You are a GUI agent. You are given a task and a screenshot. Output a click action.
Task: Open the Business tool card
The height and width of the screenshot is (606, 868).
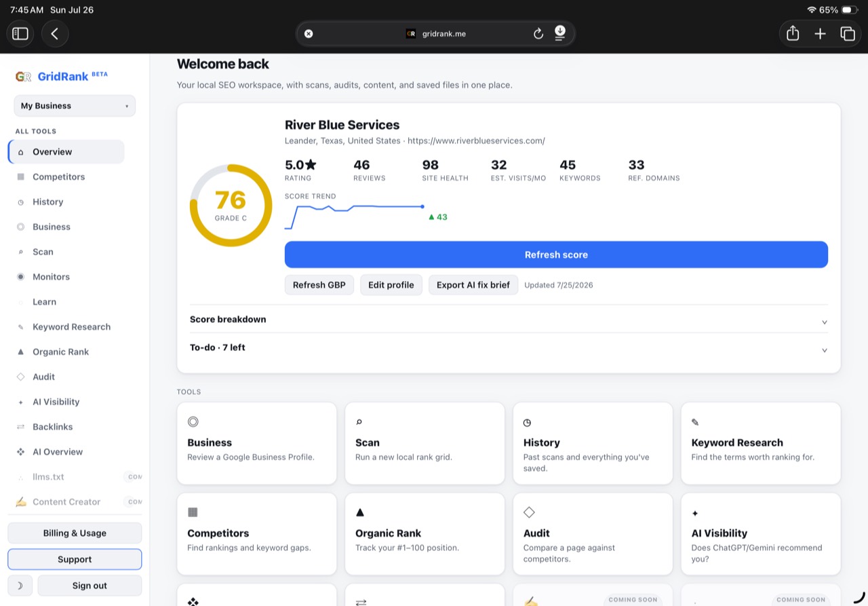click(x=256, y=443)
